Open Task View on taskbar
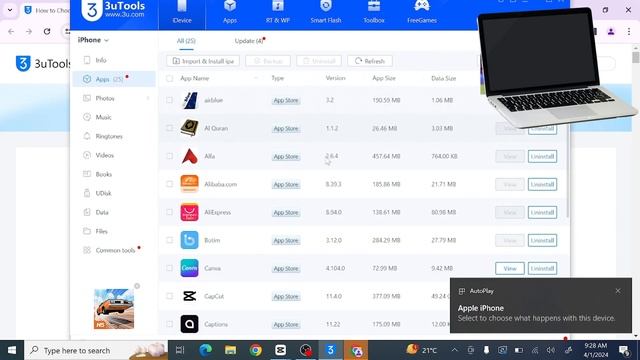Image resolution: width=640 pixels, height=360 pixels. (x=180, y=350)
